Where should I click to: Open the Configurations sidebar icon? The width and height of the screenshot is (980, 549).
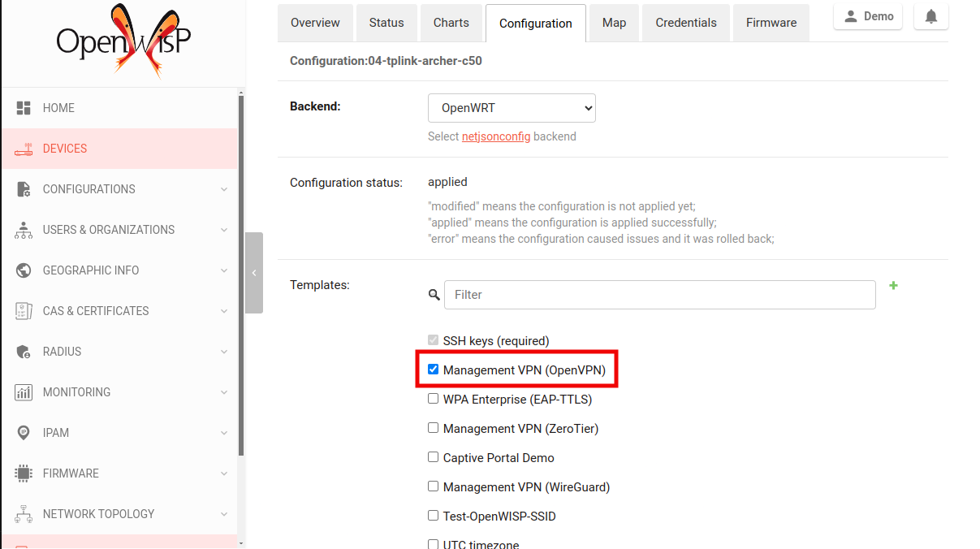pos(24,188)
